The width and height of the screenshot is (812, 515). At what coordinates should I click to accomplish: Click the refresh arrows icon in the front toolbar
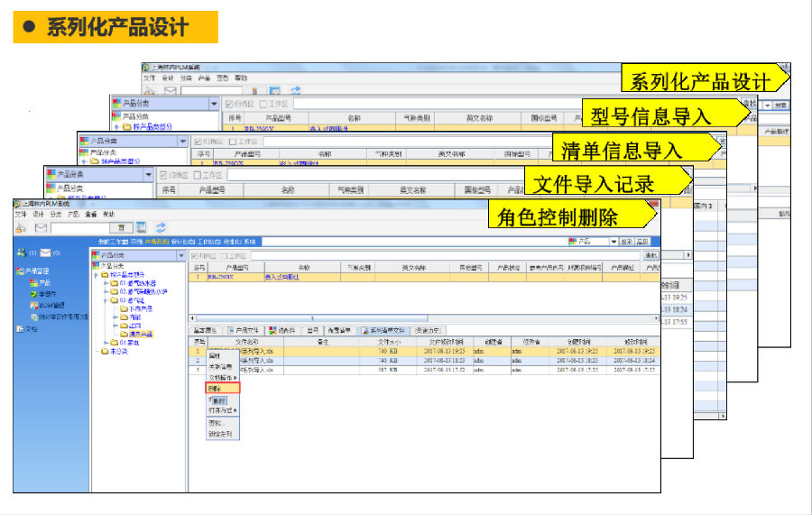pyautogui.click(x=161, y=227)
